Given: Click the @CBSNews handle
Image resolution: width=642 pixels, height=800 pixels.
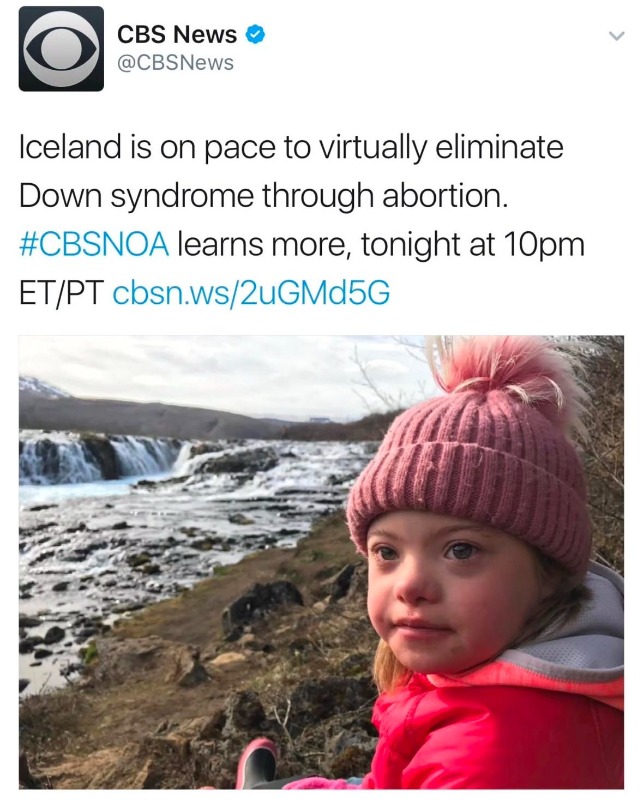Looking at the screenshot, I should coord(175,63).
